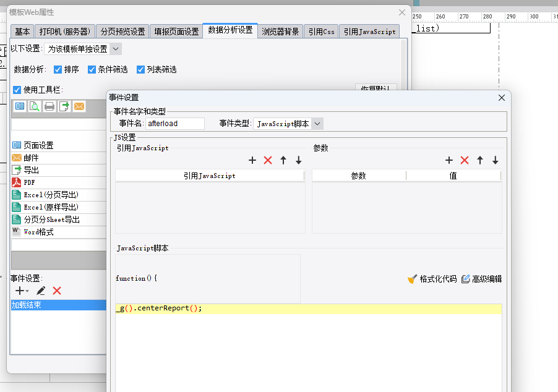Edit the selected event with pencil icon
This screenshot has width=558, height=392.
41,291
